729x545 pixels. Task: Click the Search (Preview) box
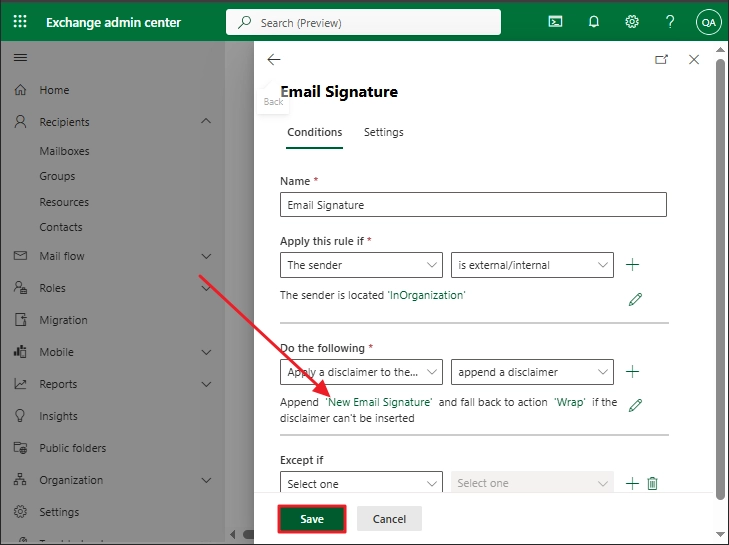[x=363, y=22]
